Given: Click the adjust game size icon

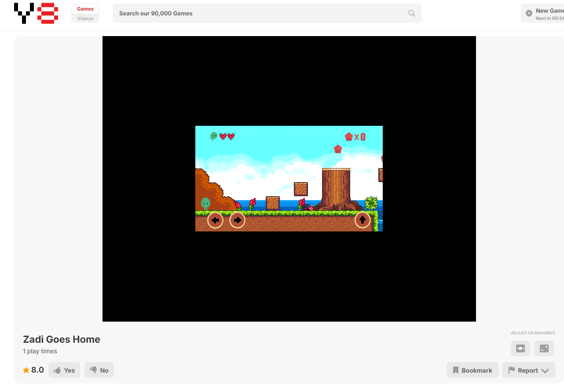Looking at the screenshot, I should pyautogui.click(x=520, y=348).
